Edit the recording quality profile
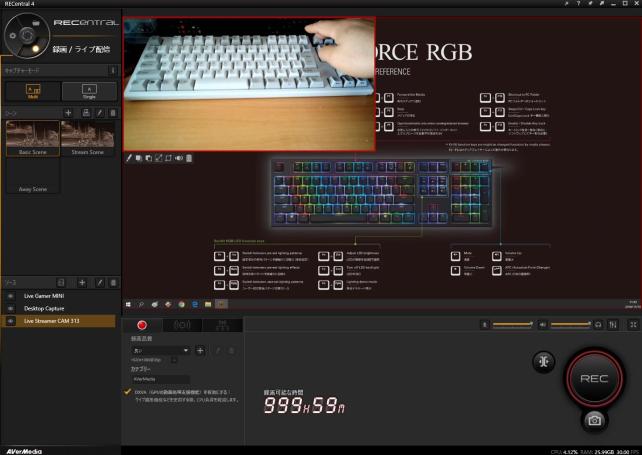This screenshot has height=455, width=642. click(218, 351)
